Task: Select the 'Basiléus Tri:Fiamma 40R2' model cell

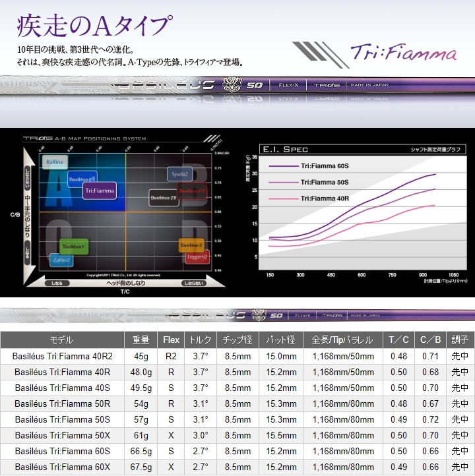Action: [x=62, y=356]
